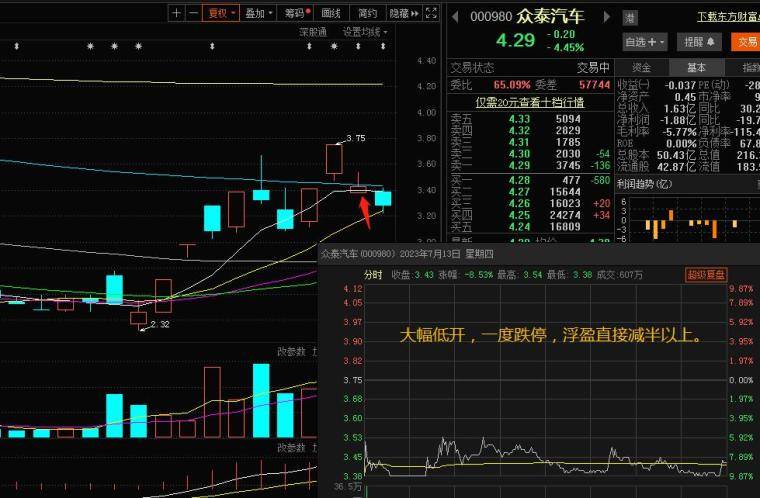The image size is (760, 498).
Task: Click the popup title 众泰汽车(000980) 2023年7月13日
Action: coord(407,254)
